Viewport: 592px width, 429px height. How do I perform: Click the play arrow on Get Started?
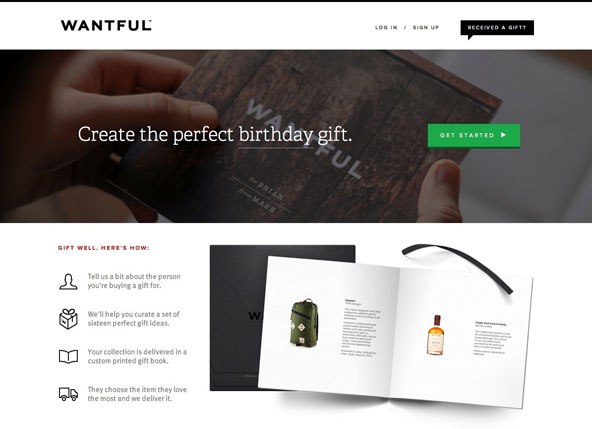coord(503,135)
